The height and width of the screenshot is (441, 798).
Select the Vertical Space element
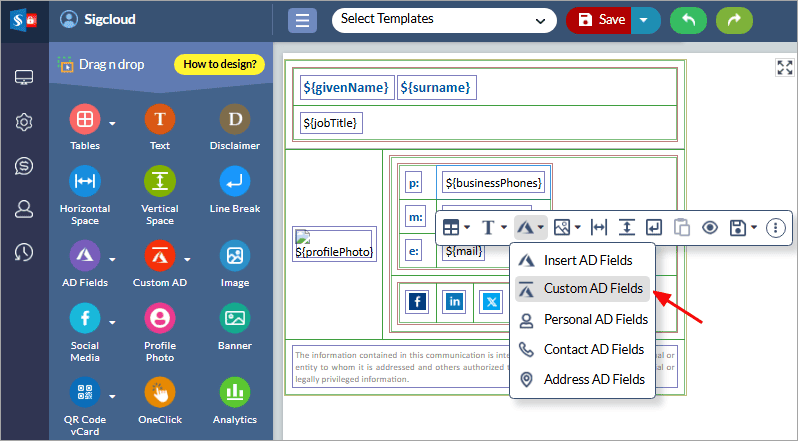[x=160, y=182]
